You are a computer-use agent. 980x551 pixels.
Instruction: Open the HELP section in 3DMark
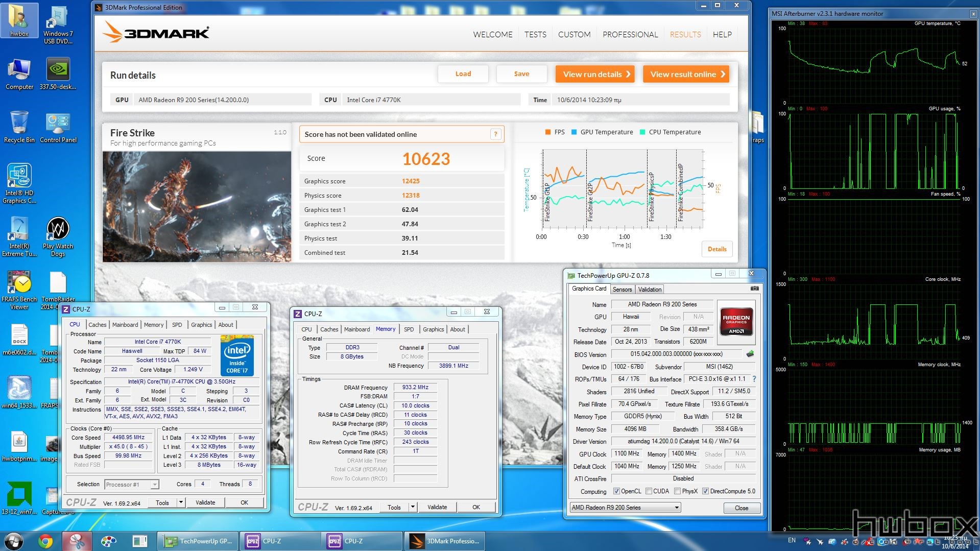pyautogui.click(x=722, y=34)
